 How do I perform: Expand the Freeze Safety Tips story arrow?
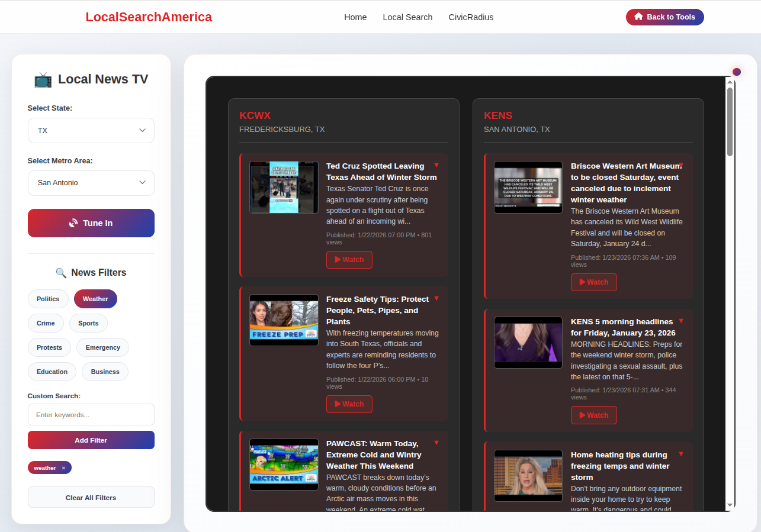click(436, 298)
